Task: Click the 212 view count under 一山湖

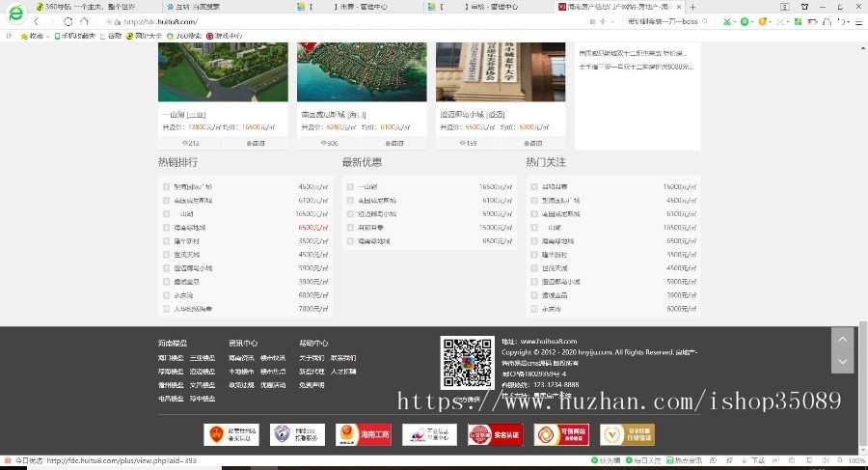Action: pos(191,143)
